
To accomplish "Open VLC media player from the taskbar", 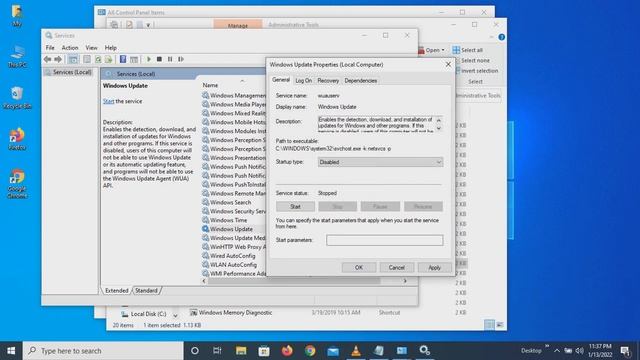I will click(356, 351).
